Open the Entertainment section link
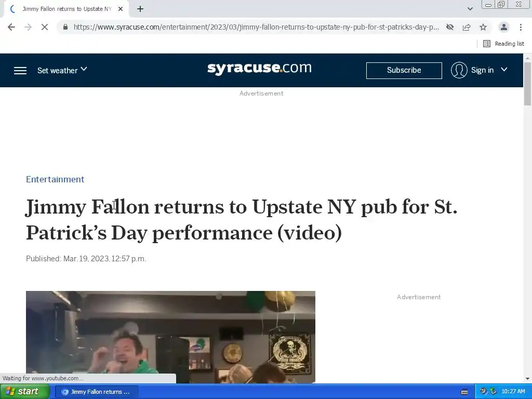The image size is (532, 399). pyautogui.click(x=55, y=179)
